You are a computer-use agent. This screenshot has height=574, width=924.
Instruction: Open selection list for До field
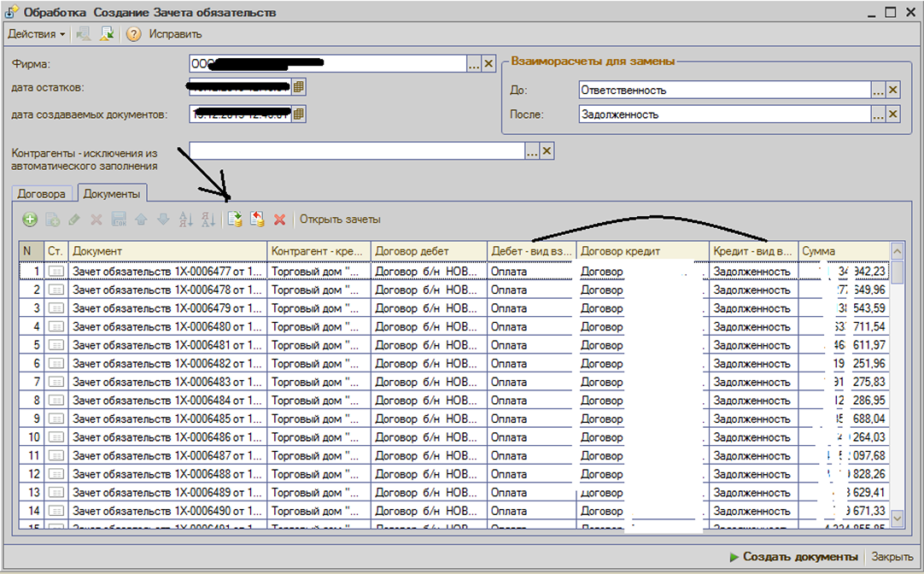pyautogui.click(x=877, y=90)
